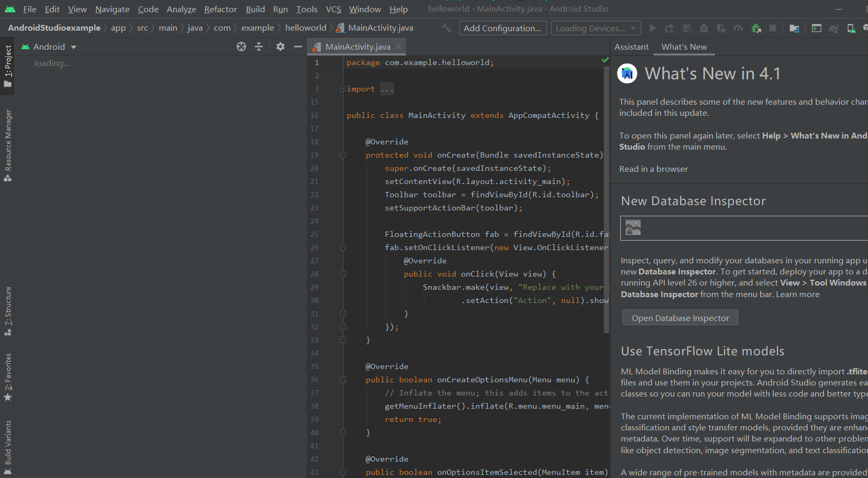The height and width of the screenshot is (478, 868).
Task: Click the folded import ellipsis placeholder
Action: (387, 89)
